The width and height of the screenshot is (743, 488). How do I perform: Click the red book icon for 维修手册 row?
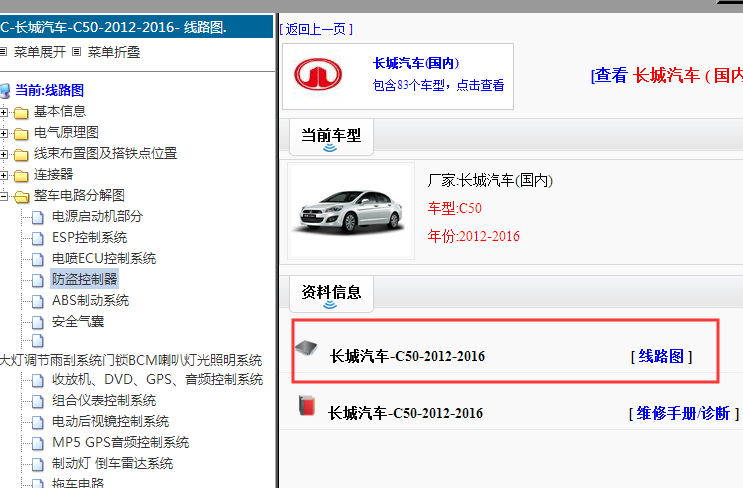tap(307, 406)
